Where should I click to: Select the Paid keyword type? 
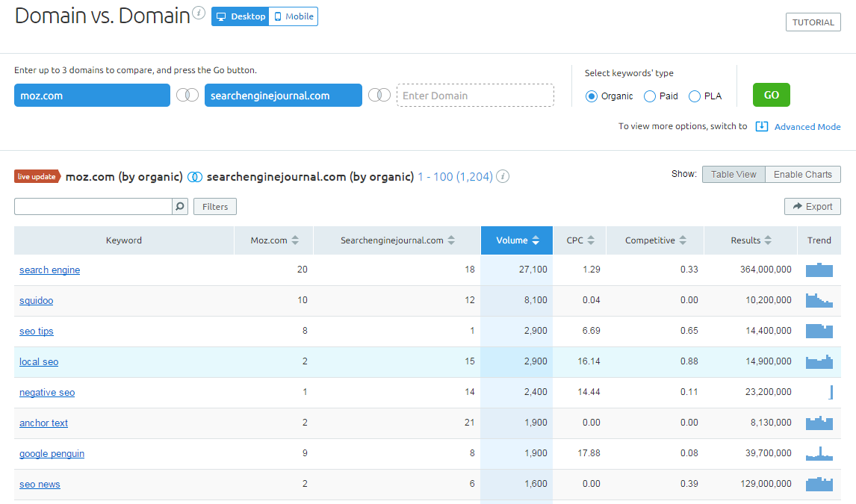(650, 96)
